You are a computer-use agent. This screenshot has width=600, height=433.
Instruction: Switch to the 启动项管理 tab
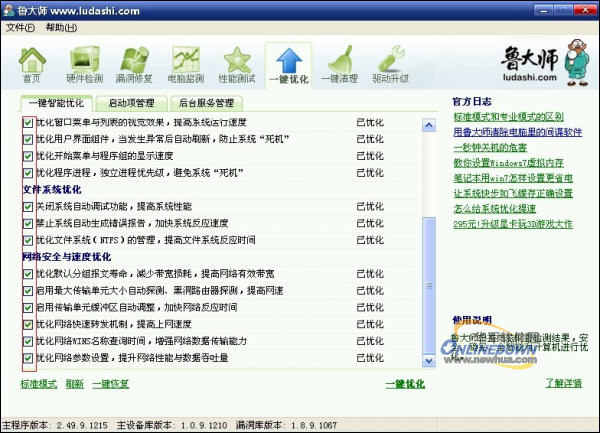tap(131, 102)
